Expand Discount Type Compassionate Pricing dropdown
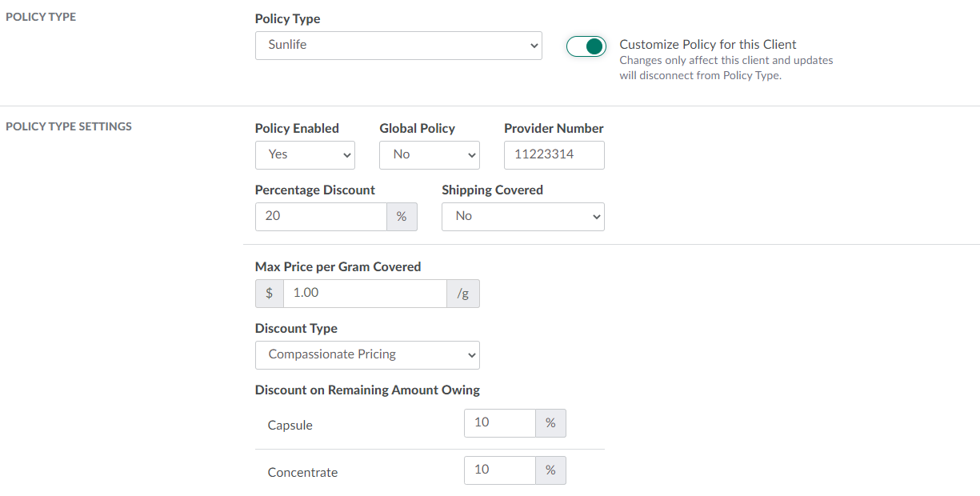The height and width of the screenshot is (496, 980). 367,355
